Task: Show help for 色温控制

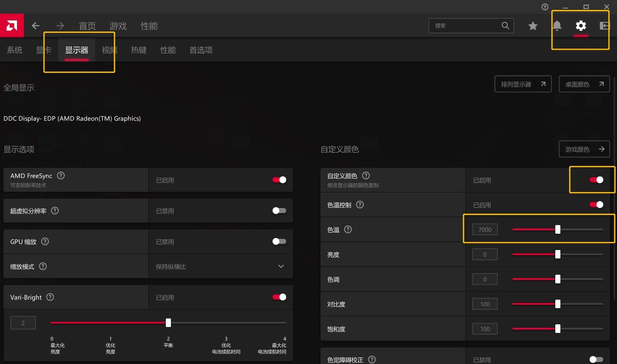Action: coord(360,205)
